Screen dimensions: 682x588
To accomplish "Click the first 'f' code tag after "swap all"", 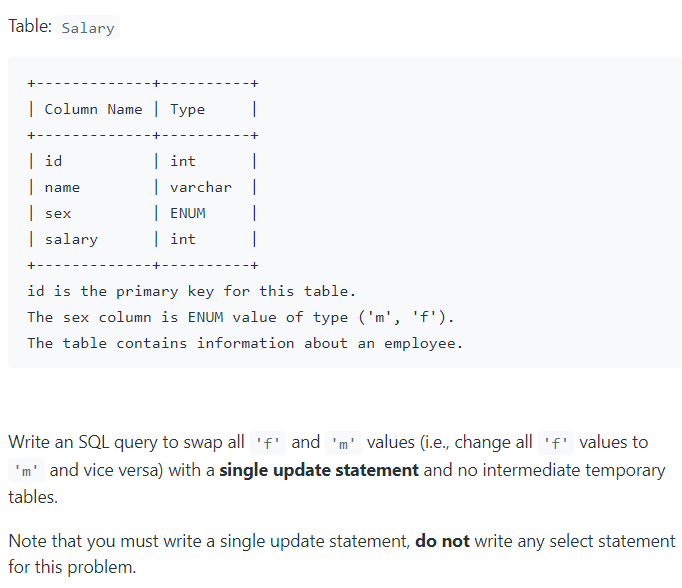I will pyautogui.click(x=268, y=443).
